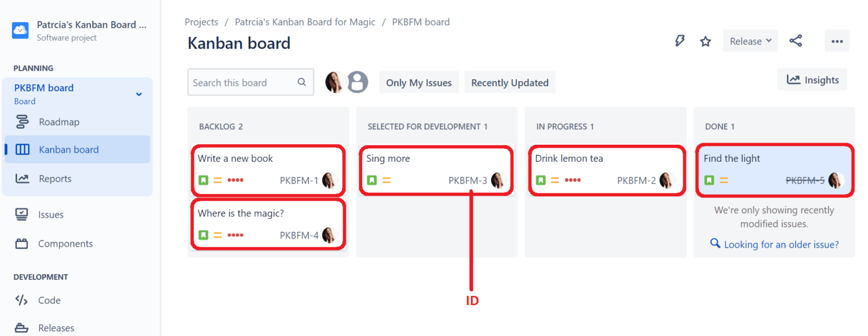Click the Search this board field

click(x=243, y=82)
